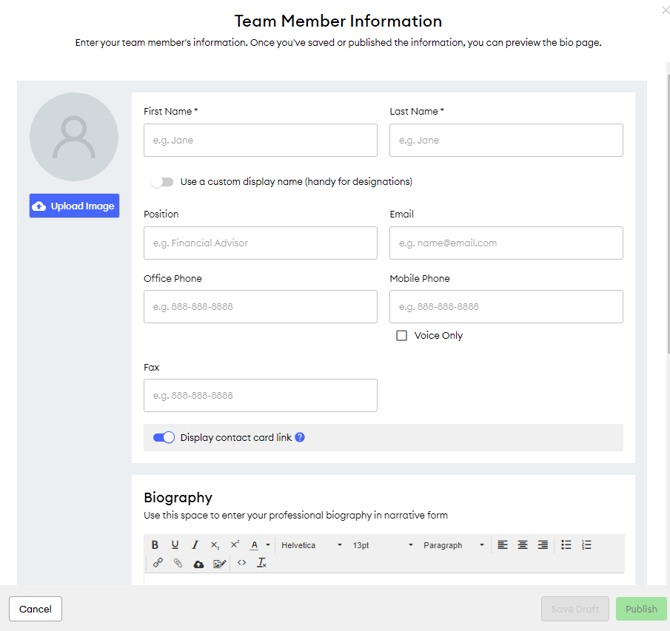
Task: Apply superscript formatting
Action: (x=235, y=545)
